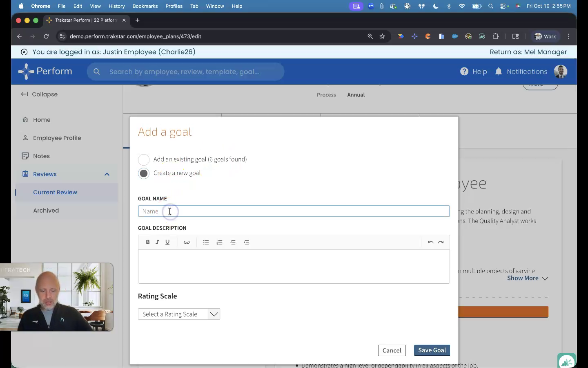Image resolution: width=588 pixels, height=368 pixels.
Task: Decrease indent in description editor
Action: coord(233,242)
